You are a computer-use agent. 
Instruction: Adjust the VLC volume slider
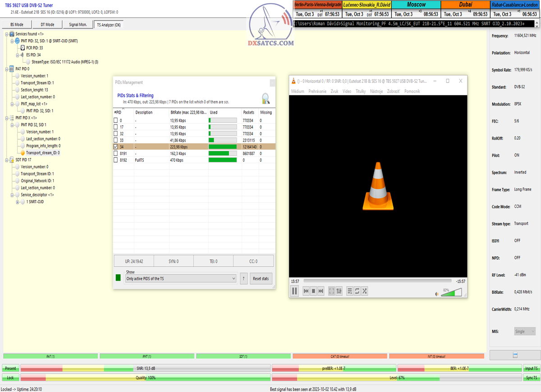451,293
